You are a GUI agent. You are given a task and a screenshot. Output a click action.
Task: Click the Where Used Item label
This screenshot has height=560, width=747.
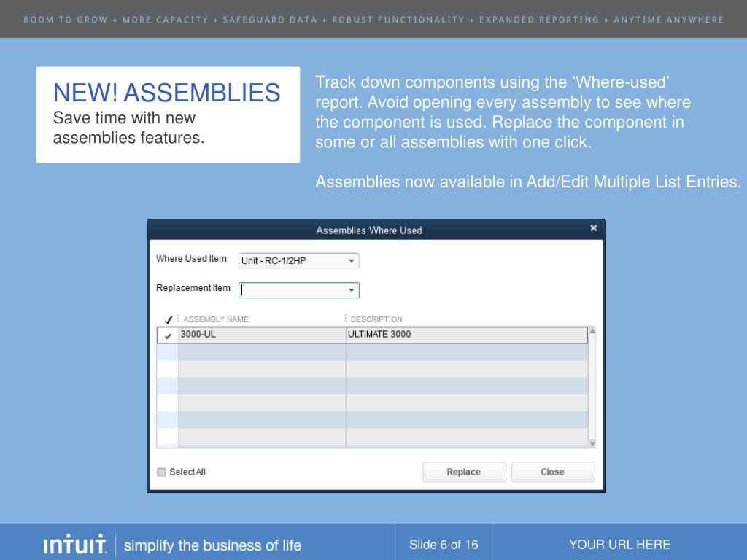point(192,259)
